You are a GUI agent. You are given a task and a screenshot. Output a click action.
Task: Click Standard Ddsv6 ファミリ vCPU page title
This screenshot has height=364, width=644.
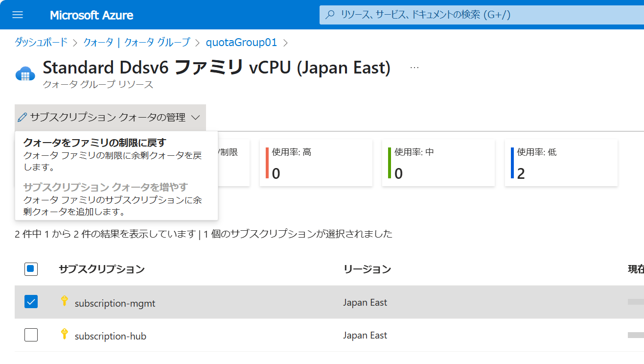[217, 68]
